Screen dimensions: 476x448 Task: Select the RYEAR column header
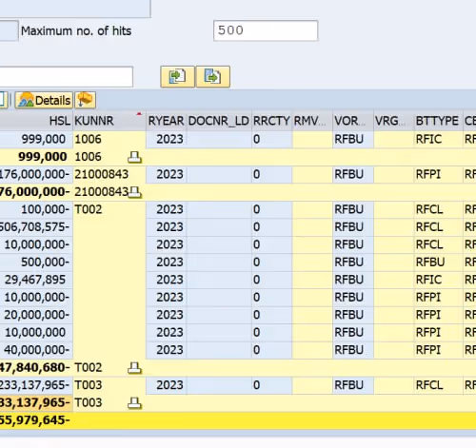(x=167, y=121)
